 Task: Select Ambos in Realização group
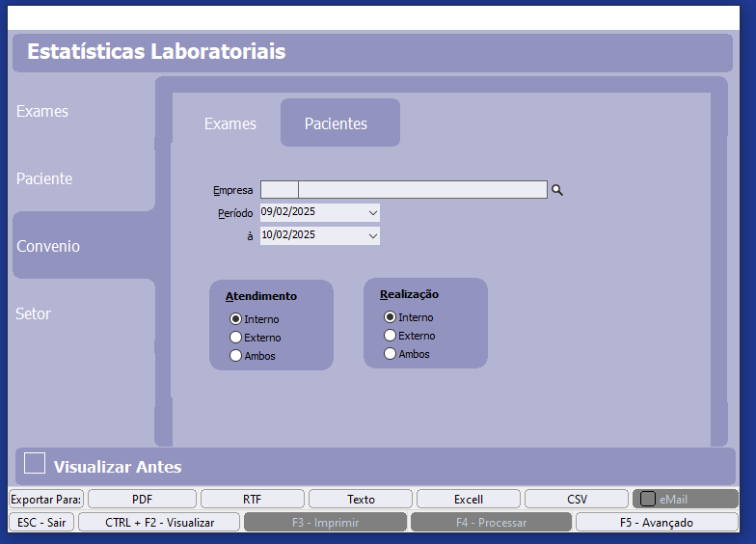pos(390,354)
